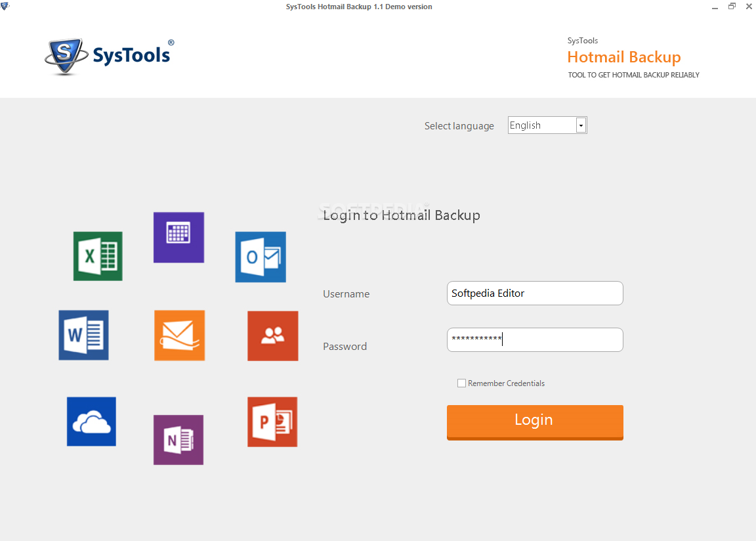The image size is (756, 541).
Task: Click the app icon in title bar
Action: coord(5,7)
